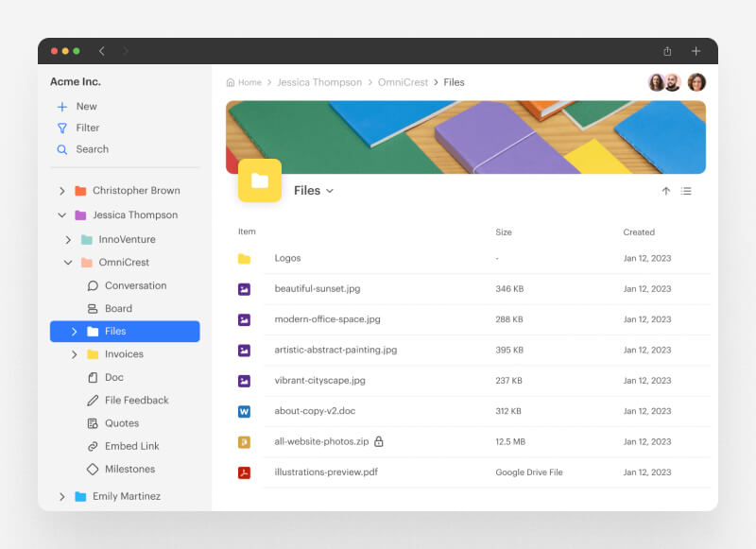Image resolution: width=756 pixels, height=549 pixels.
Task: Open the share icon in title bar
Action: (x=667, y=51)
